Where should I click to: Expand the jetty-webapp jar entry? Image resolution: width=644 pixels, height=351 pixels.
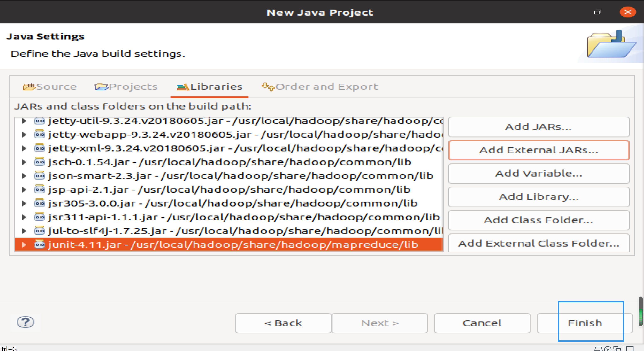pyautogui.click(x=24, y=135)
